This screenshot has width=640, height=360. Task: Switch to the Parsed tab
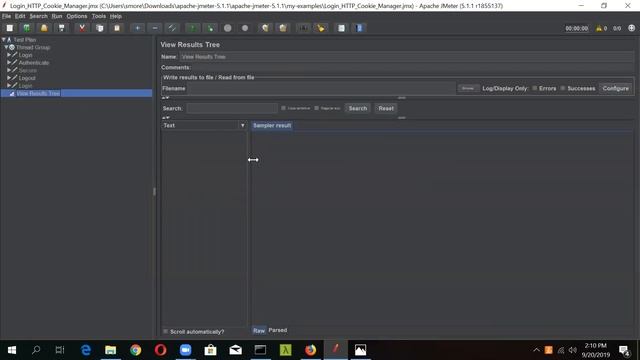coord(278,330)
